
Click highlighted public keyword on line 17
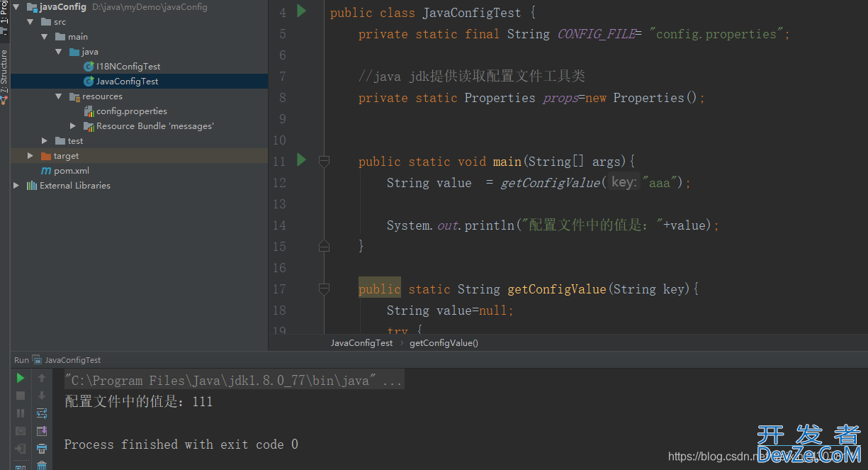(x=380, y=289)
